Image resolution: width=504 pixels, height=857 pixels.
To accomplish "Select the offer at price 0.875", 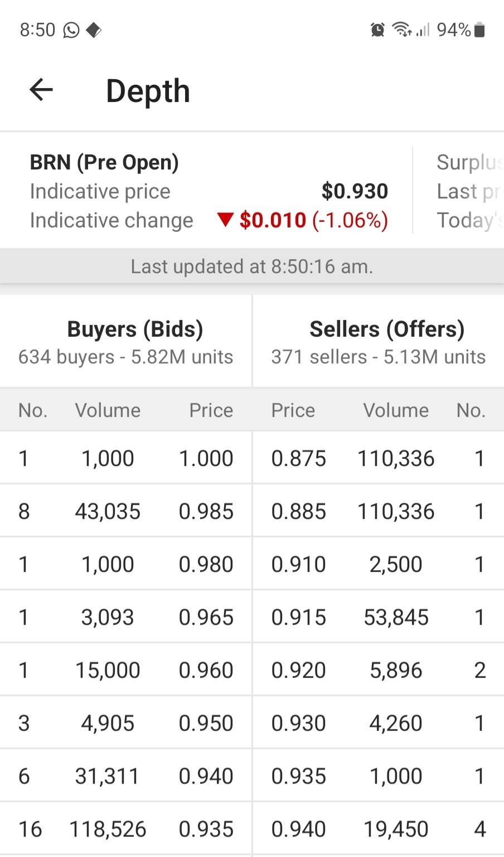I will click(x=298, y=458).
